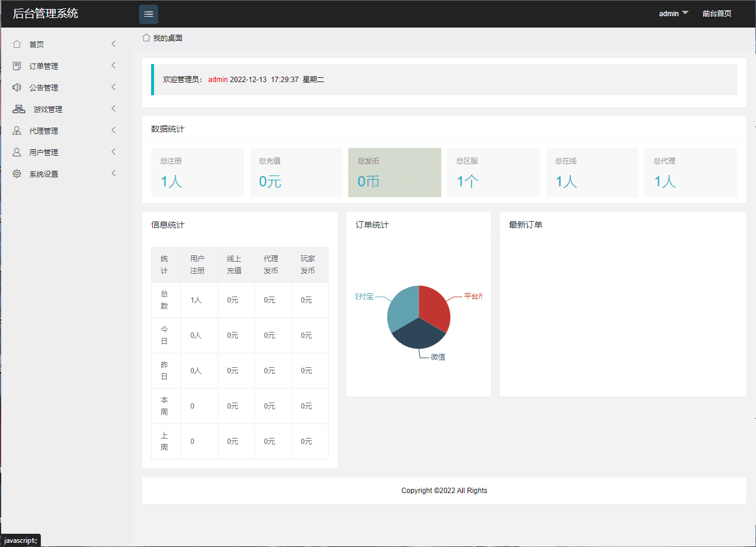Click the order management document icon
Viewport: 756px width, 547px height.
pos(17,66)
